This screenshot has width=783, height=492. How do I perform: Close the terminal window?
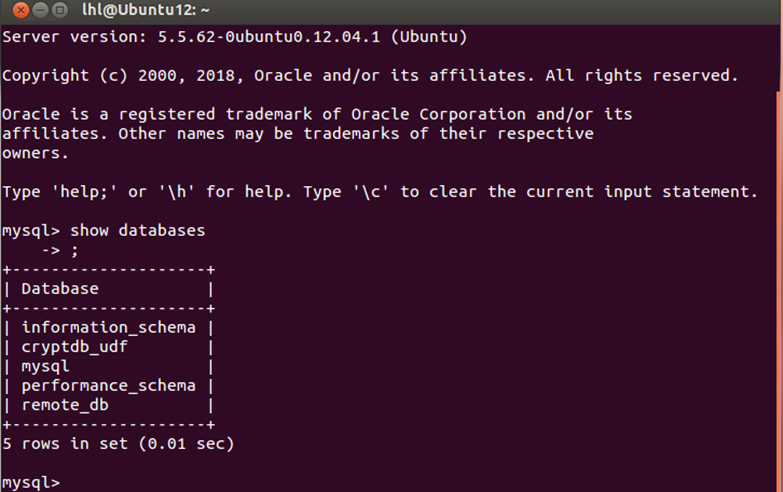pyautogui.click(x=20, y=11)
